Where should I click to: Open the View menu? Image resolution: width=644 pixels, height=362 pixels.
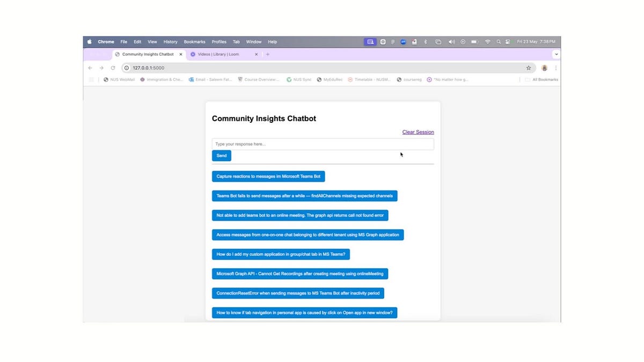(x=152, y=42)
